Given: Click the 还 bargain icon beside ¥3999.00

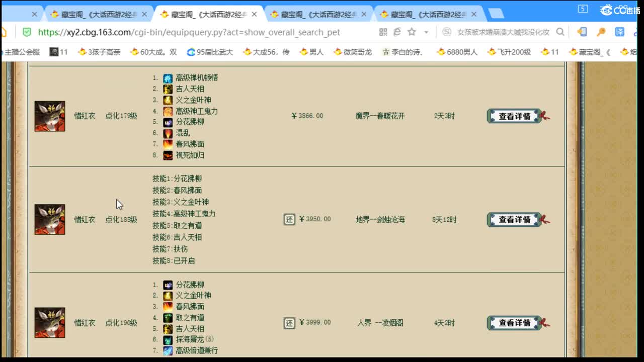Looking at the screenshot, I should (289, 323).
